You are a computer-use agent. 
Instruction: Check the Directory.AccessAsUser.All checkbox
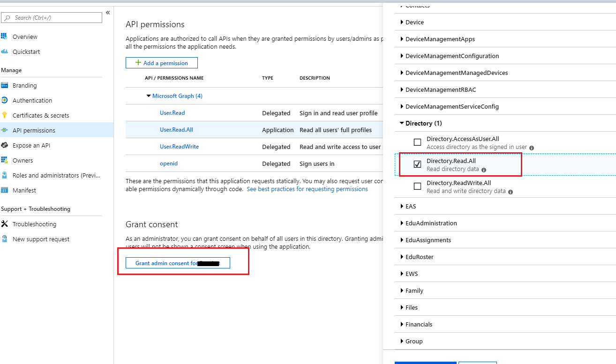417,142
